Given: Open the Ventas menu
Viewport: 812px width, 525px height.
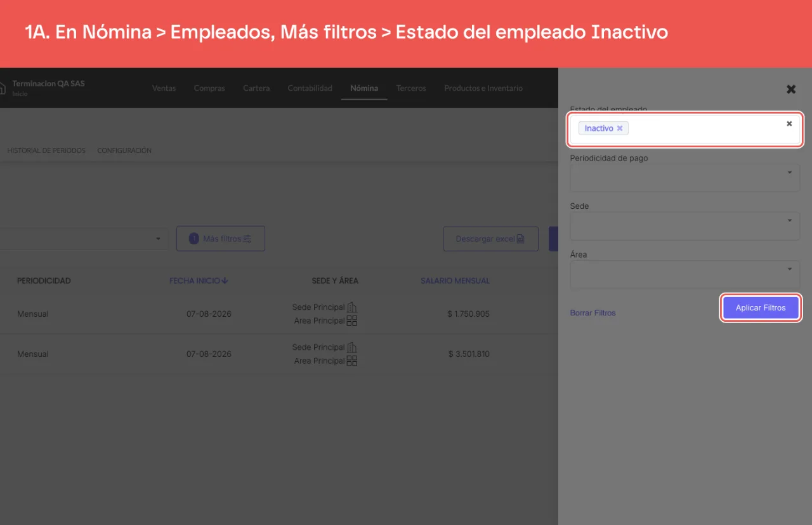Looking at the screenshot, I should click(x=164, y=88).
